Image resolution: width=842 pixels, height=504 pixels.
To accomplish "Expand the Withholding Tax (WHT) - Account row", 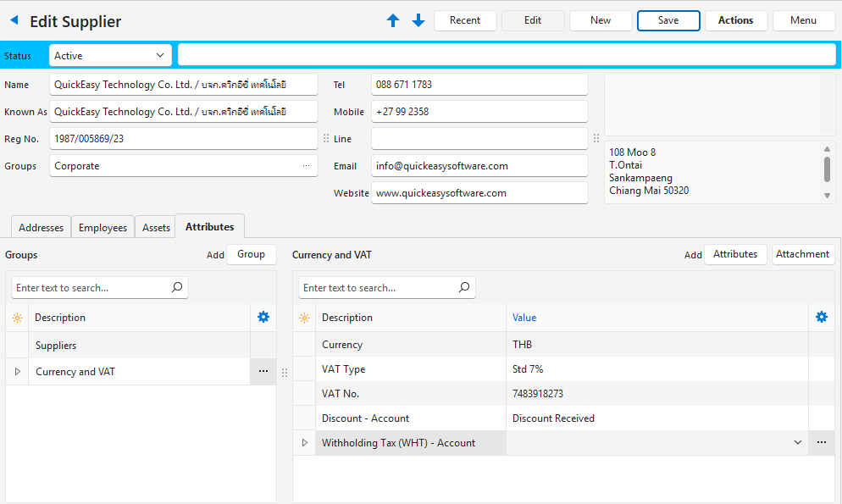I will tap(304, 442).
